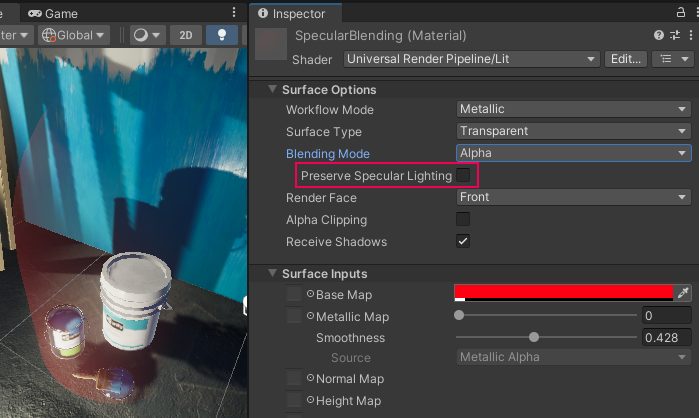
Task: Click the shader Edit... button
Action: click(625, 59)
